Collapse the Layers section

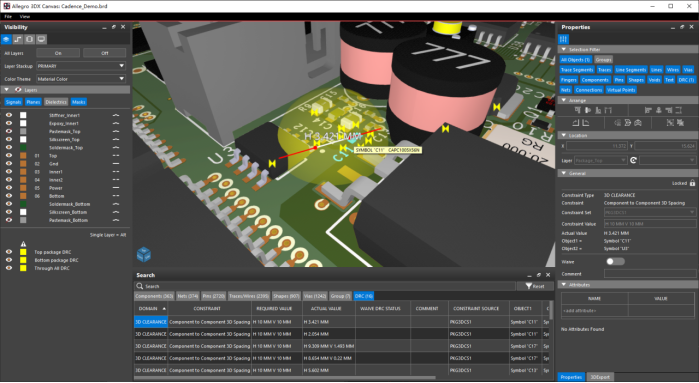click(x=7, y=90)
